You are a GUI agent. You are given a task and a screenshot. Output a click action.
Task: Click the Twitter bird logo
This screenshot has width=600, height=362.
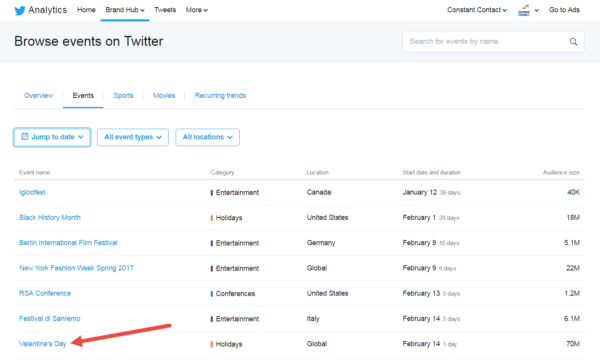coord(20,10)
